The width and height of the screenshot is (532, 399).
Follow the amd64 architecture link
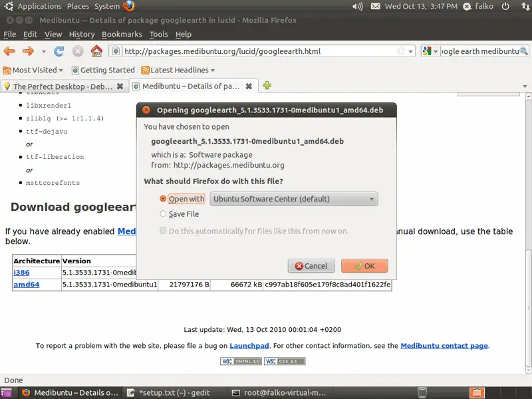(27, 285)
